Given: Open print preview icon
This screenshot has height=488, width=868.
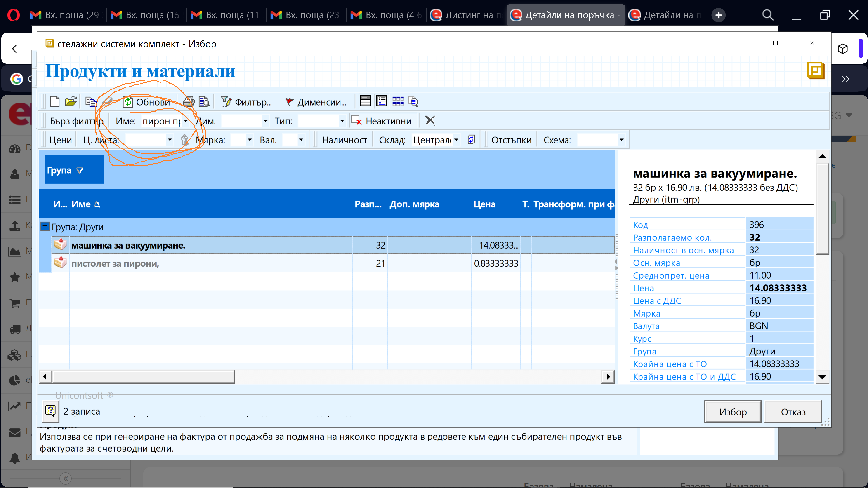Looking at the screenshot, I should click(204, 101).
